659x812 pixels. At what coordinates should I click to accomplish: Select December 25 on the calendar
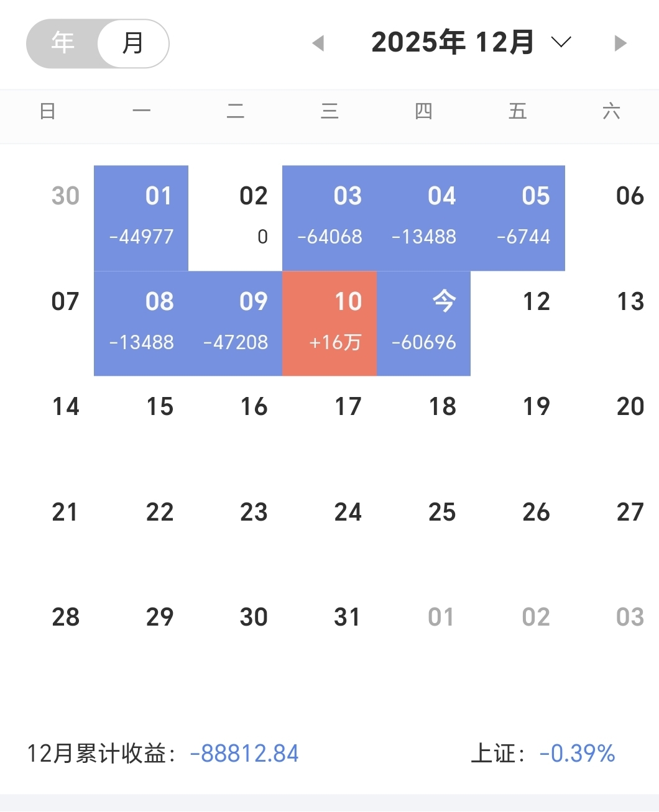[x=442, y=513]
